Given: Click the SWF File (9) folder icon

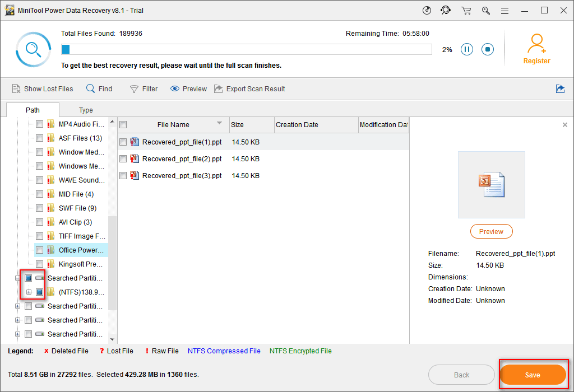Looking at the screenshot, I should [50, 208].
